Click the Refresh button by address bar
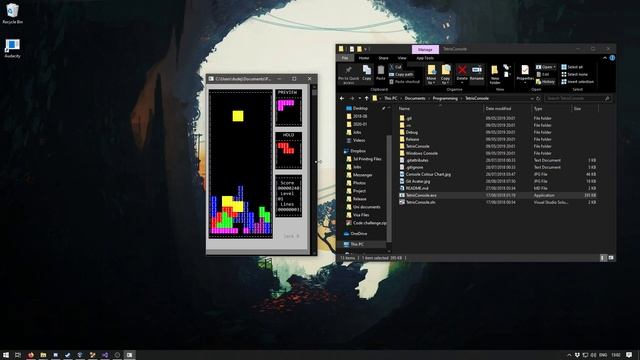Viewport: 640px width, 360px height. tap(538, 98)
